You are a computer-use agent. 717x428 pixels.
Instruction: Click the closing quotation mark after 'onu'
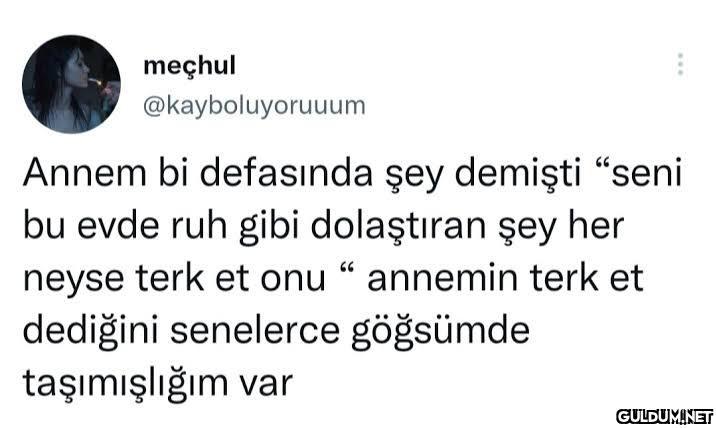pyautogui.click(x=348, y=269)
